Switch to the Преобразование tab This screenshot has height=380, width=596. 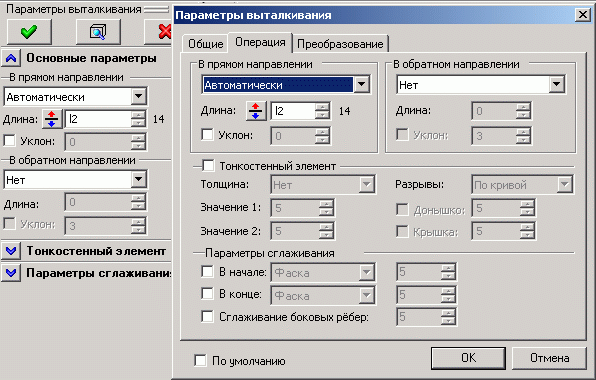[340, 44]
